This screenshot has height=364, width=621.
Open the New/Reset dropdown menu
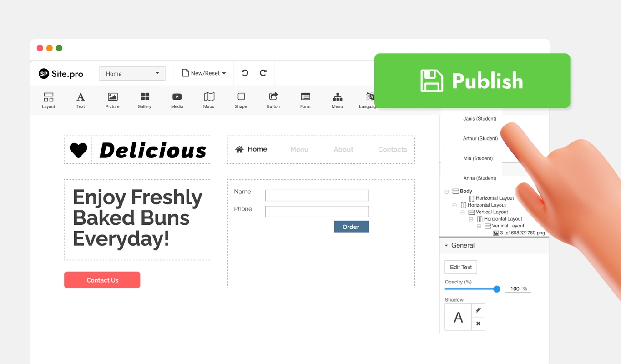pyautogui.click(x=204, y=73)
